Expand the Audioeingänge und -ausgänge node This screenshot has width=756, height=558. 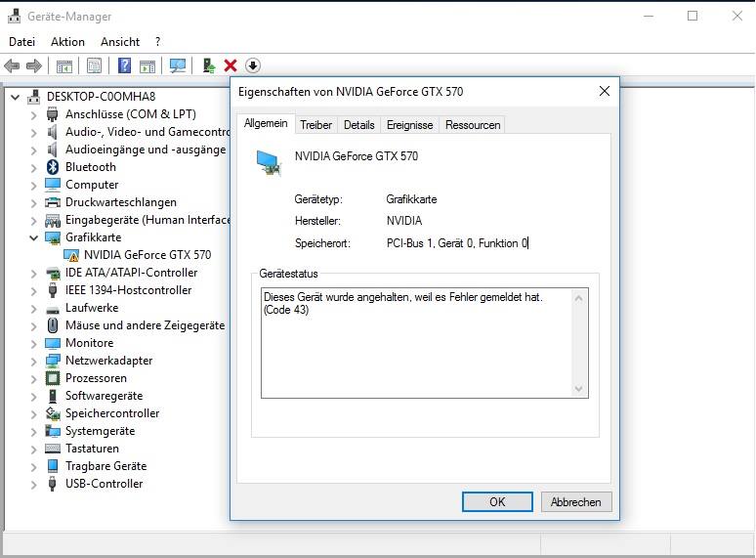coord(33,150)
